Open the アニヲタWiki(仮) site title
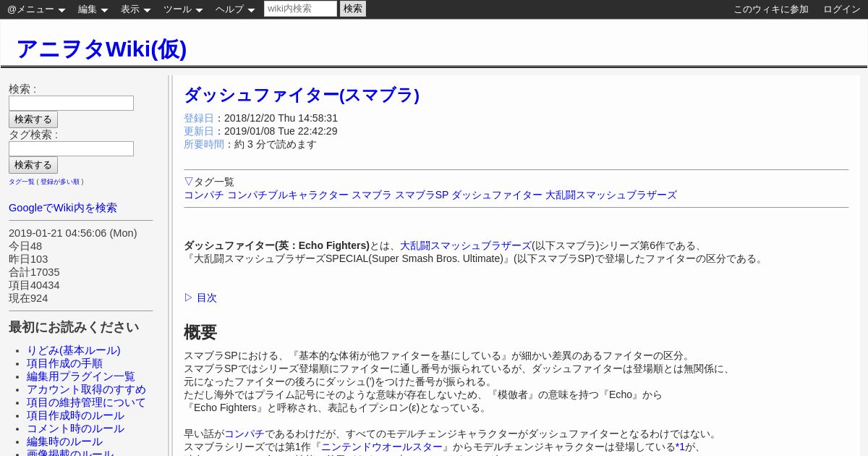The width and height of the screenshot is (868, 456). click(101, 48)
